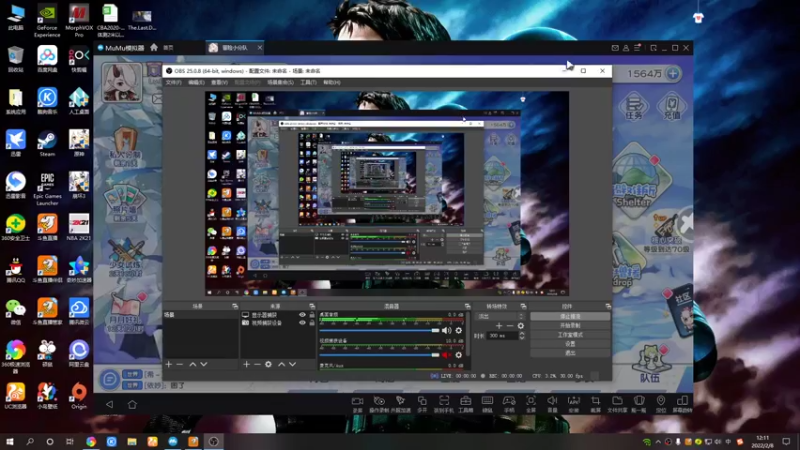The width and height of the screenshot is (800, 450).
Task: Click video capture device volume slider
Action: pos(379,355)
